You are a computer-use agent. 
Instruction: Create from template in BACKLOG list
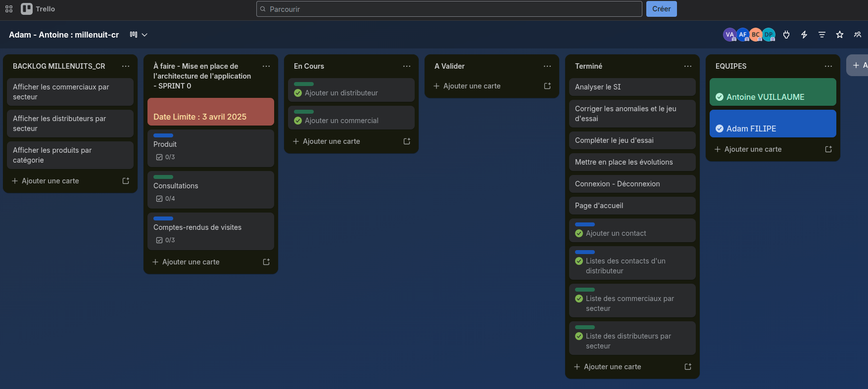click(126, 181)
